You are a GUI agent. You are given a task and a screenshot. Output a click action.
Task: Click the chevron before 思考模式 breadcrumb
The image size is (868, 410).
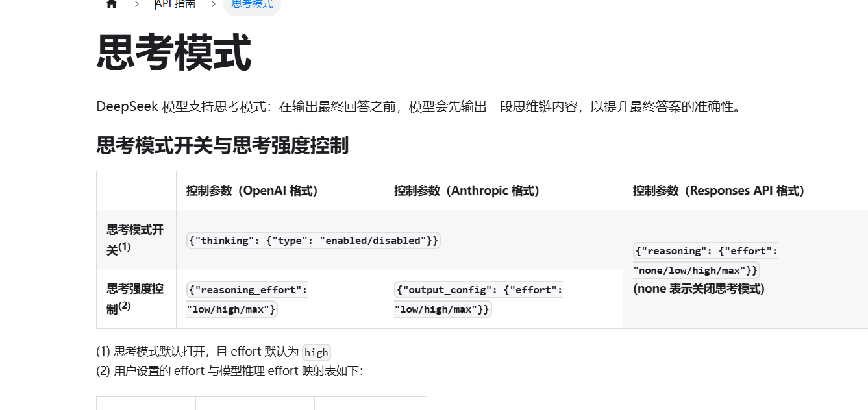[x=213, y=4]
